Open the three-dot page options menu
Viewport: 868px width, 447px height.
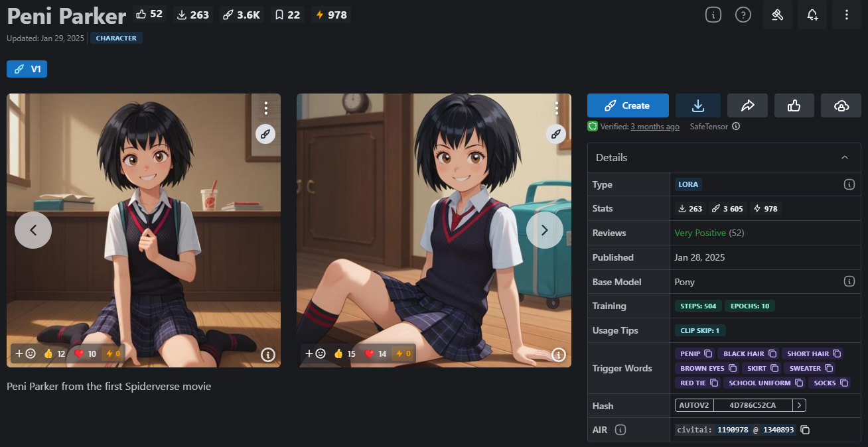point(846,15)
